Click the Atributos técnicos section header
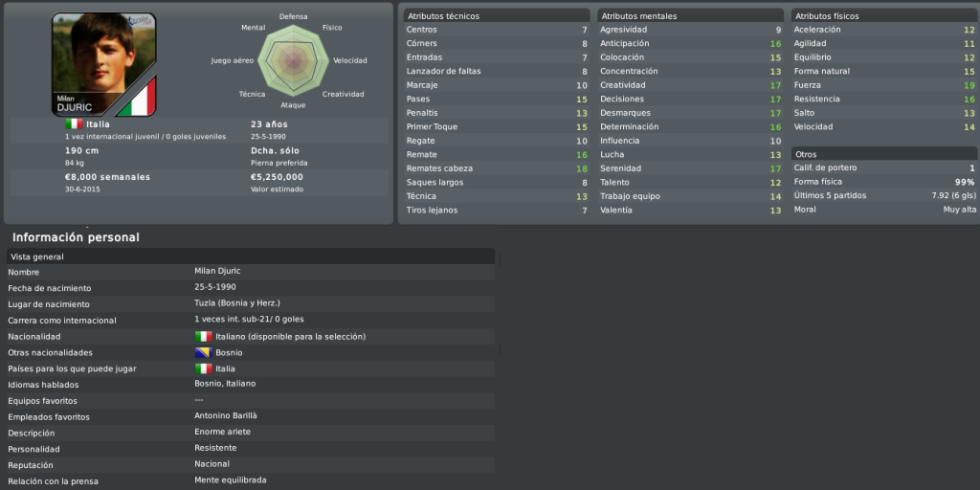This screenshot has width=980, height=490. pyautogui.click(x=497, y=15)
